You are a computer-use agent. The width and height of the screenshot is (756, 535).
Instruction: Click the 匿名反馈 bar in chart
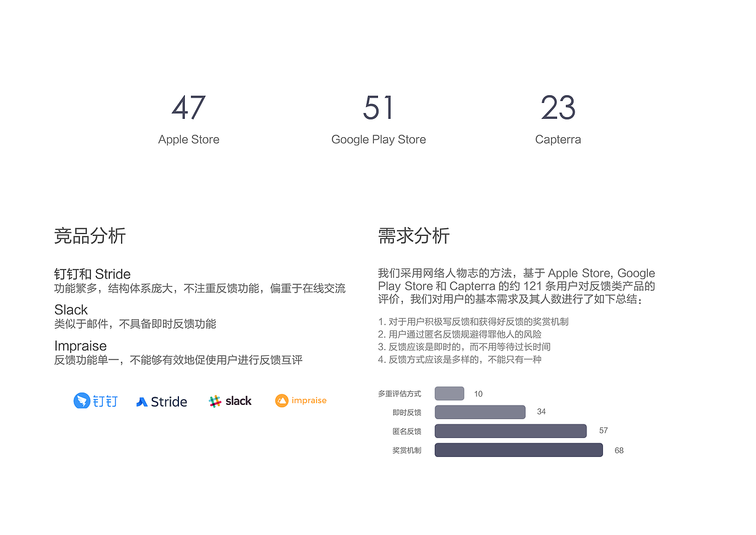click(x=510, y=431)
